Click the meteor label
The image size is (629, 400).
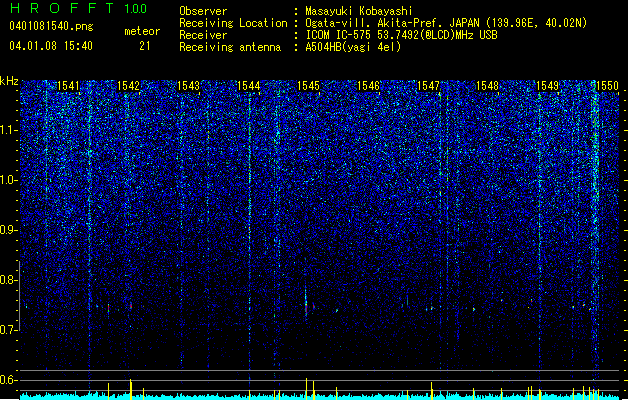[x=142, y=31]
